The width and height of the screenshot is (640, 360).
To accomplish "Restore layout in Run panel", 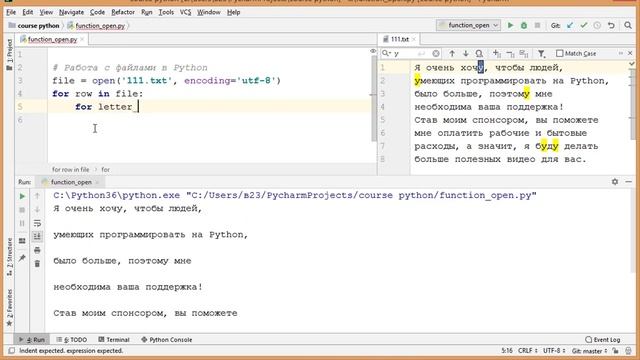I will (22, 241).
